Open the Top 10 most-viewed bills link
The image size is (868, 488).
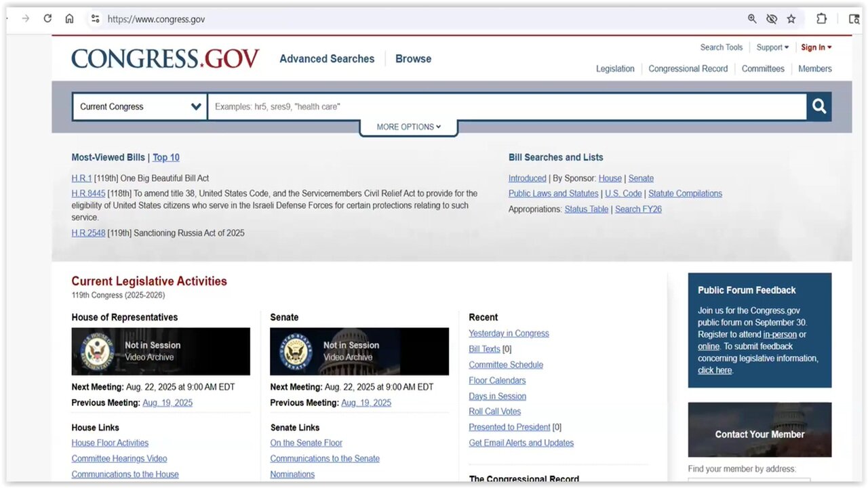click(x=166, y=157)
